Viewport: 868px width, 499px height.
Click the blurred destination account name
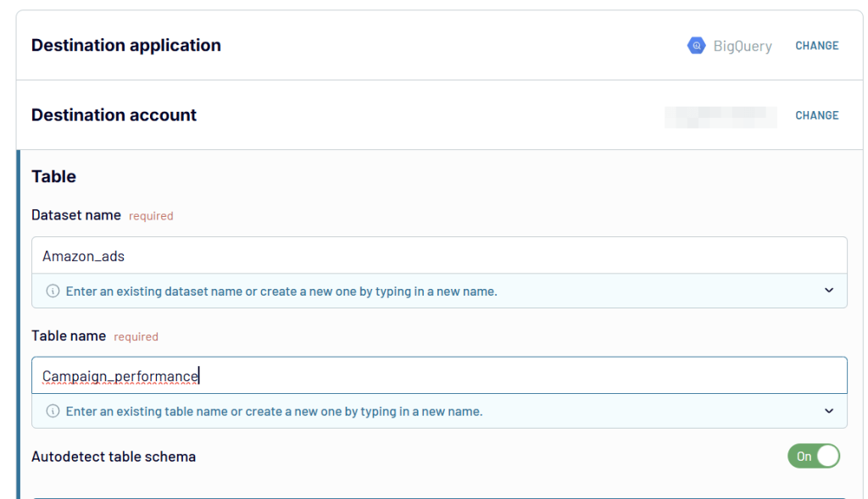pyautogui.click(x=721, y=117)
